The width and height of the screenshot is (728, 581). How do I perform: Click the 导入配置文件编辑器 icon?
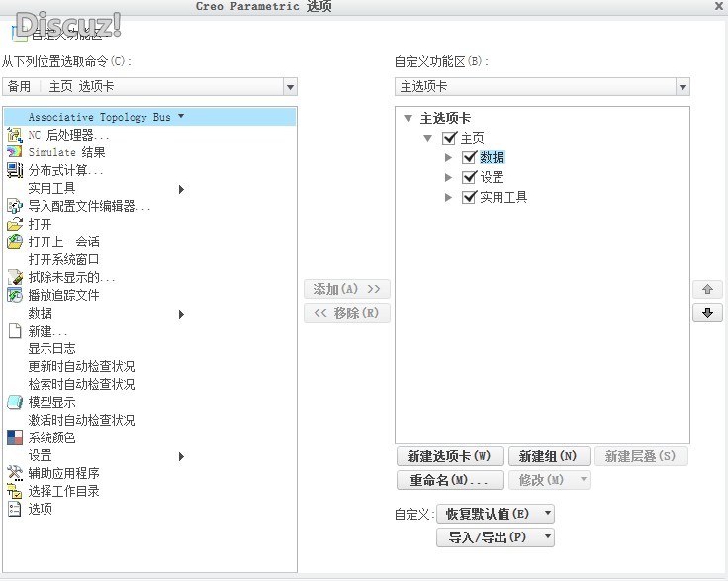[x=15, y=206]
